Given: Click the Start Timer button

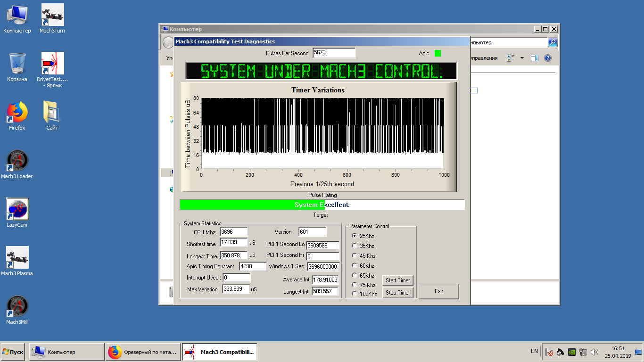Looking at the screenshot, I should point(398,280).
